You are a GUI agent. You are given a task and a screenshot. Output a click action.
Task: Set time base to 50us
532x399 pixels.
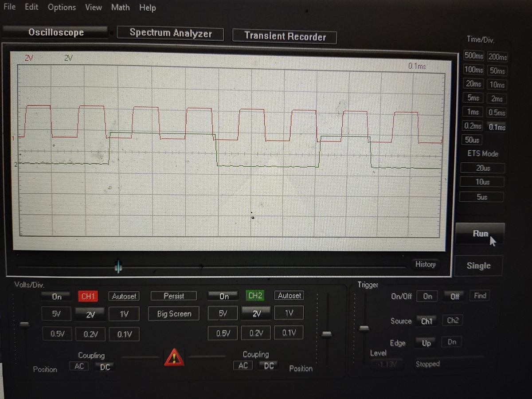click(473, 140)
